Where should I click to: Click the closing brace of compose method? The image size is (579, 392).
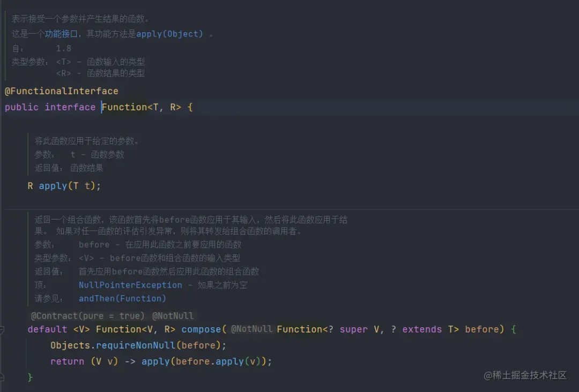[31, 378]
